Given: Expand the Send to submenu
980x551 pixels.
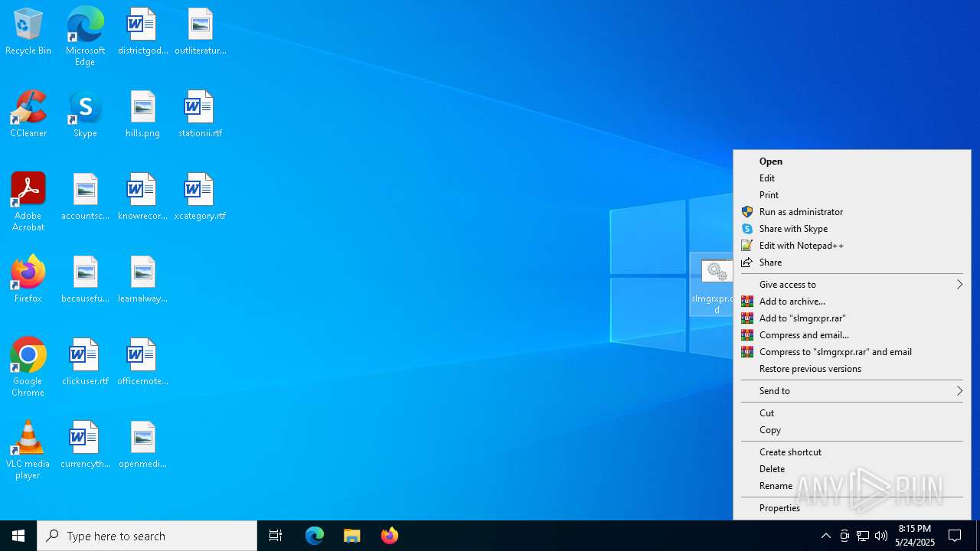Looking at the screenshot, I should (852, 391).
